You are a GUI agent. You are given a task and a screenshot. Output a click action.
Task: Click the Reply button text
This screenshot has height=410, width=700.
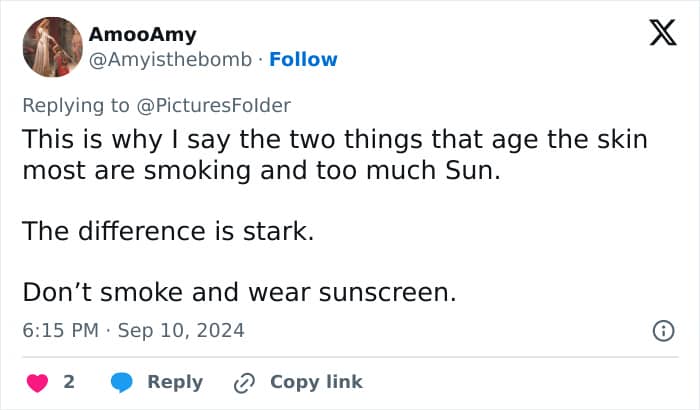[x=175, y=382]
